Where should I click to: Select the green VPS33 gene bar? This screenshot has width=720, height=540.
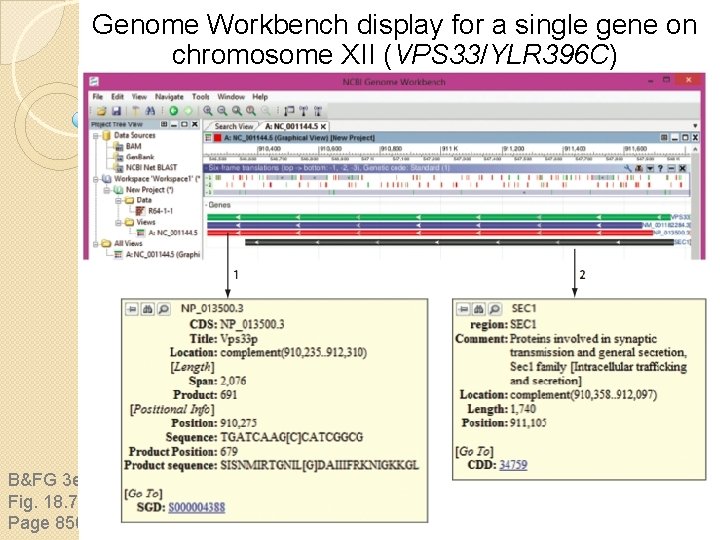tap(439, 217)
